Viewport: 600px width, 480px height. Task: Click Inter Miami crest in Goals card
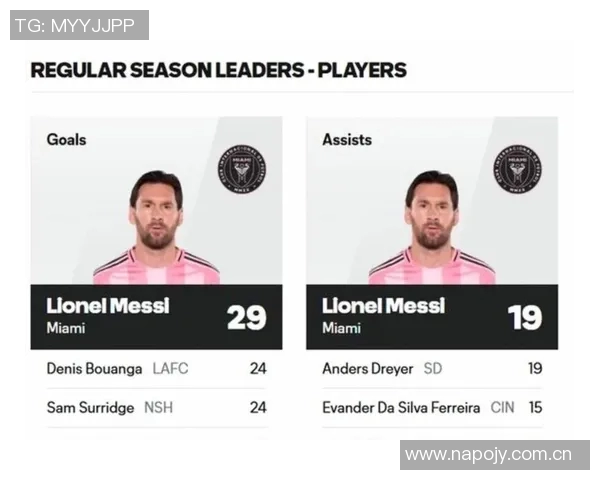pos(243,169)
